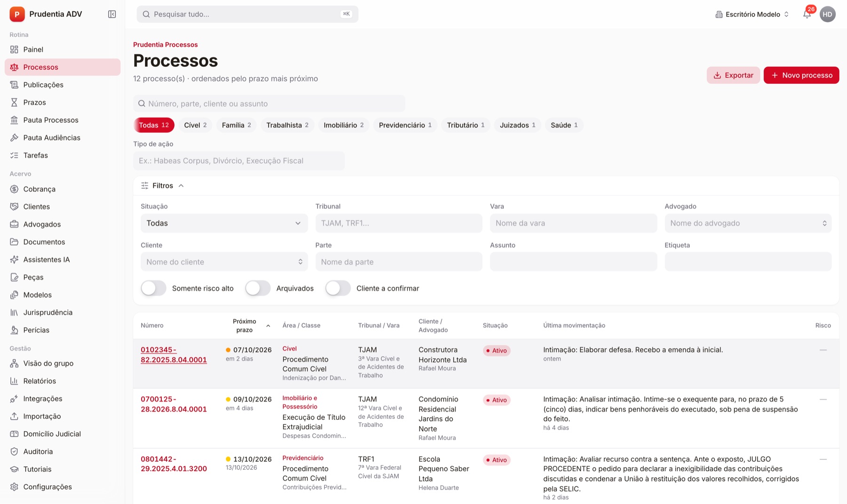The height and width of the screenshot is (504, 847).
Task: Click the Painel dashboard icon in sidebar
Action: click(x=14, y=49)
